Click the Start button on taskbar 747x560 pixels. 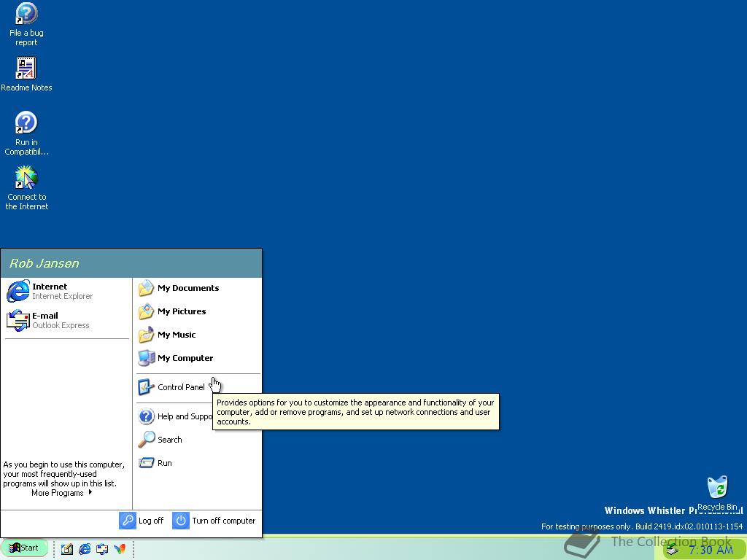[24, 548]
